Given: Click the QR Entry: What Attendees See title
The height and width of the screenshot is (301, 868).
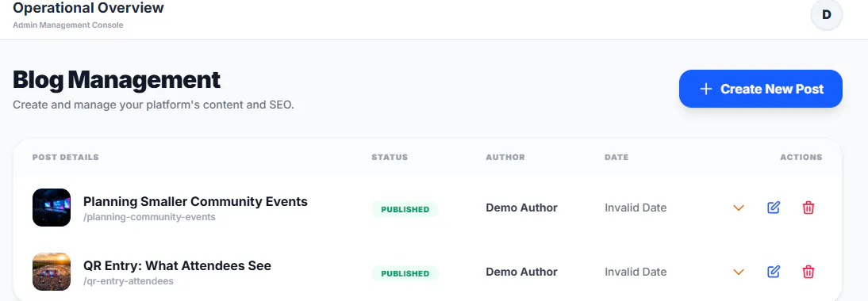Looking at the screenshot, I should point(177,265).
